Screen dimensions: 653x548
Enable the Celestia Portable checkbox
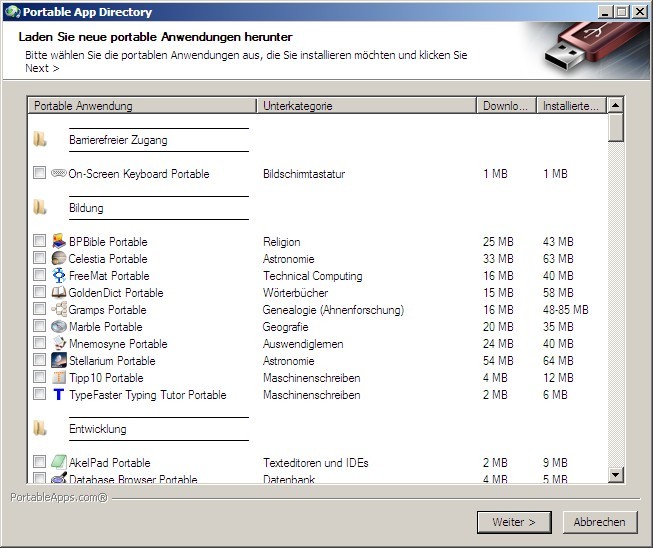[40, 257]
